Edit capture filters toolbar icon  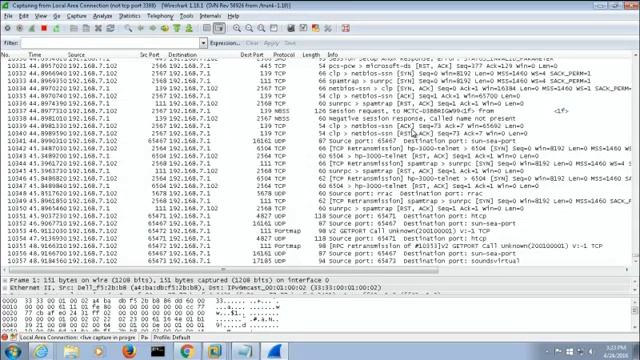click(291, 28)
